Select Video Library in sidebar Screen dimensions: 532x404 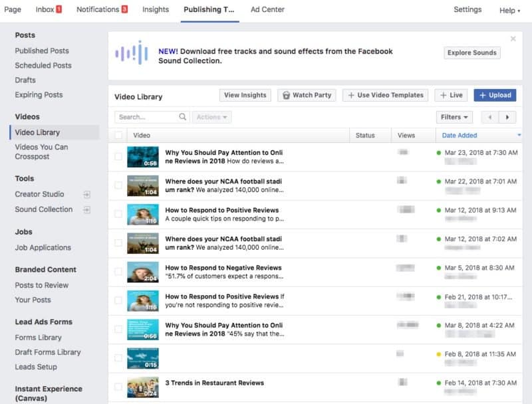[55, 132]
